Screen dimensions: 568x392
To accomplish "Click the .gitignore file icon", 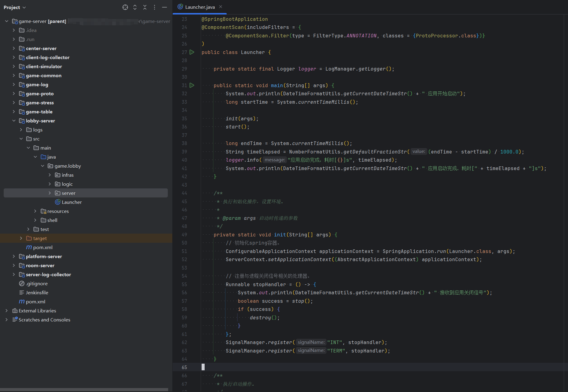I will click(22, 283).
